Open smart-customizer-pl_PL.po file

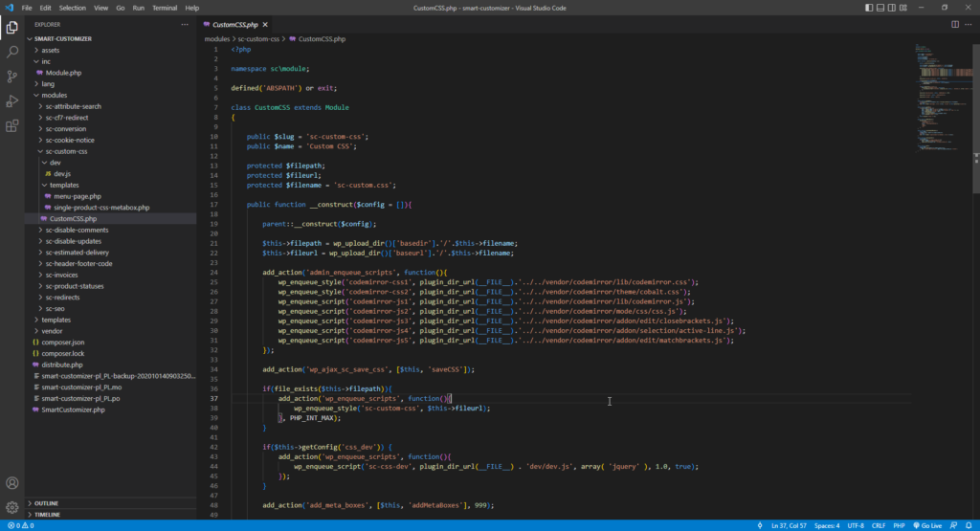80,399
